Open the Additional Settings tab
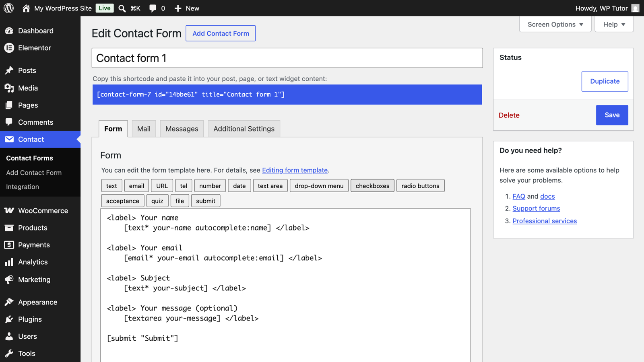 click(x=244, y=129)
